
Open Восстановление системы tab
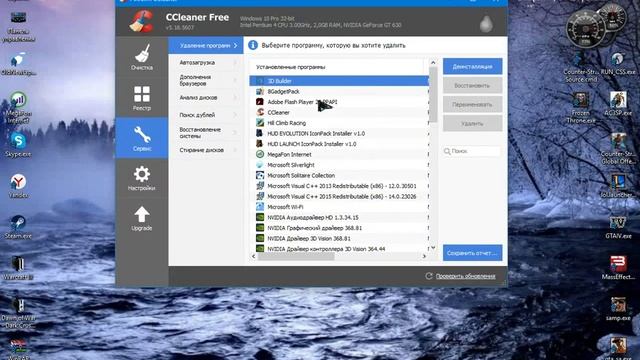pos(206,133)
